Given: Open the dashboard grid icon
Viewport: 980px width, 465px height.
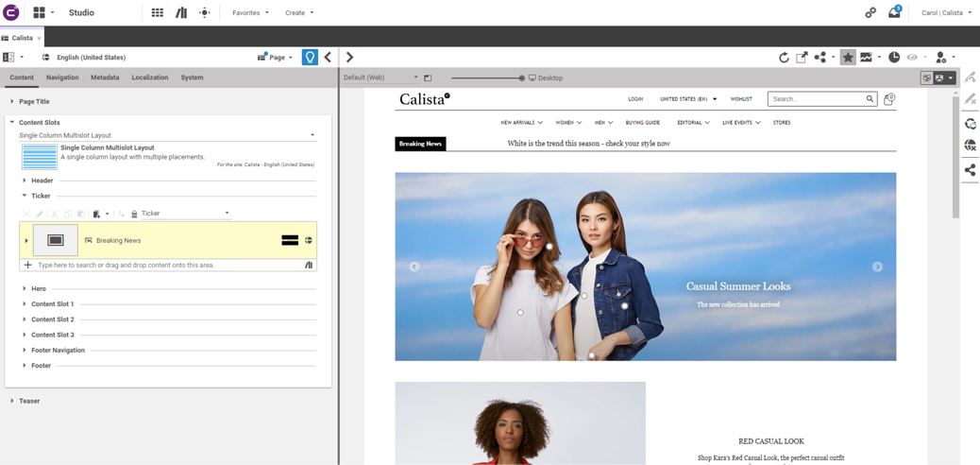Looking at the screenshot, I should click(x=158, y=12).
